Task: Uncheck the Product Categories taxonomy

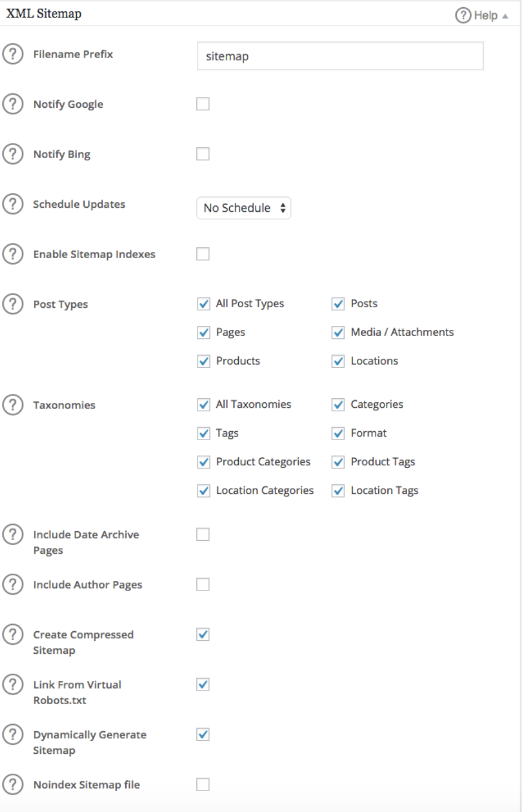Action: (x=204, y=462)
